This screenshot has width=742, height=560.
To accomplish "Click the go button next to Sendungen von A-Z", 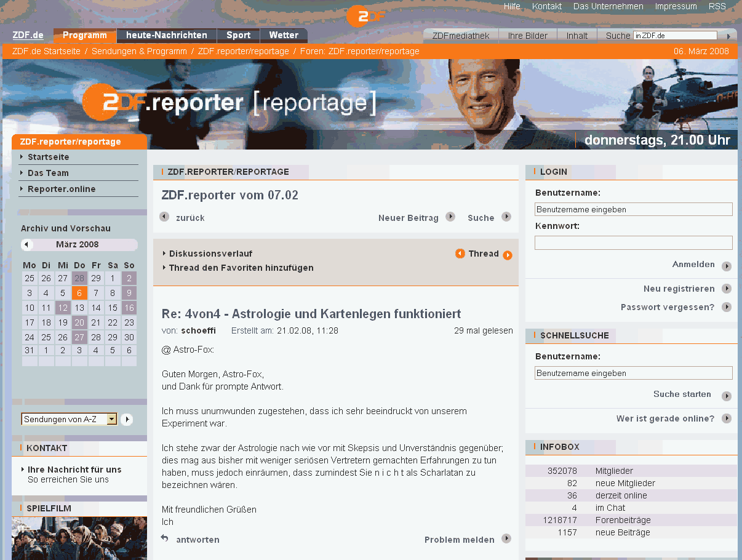I will pos(127,420).
